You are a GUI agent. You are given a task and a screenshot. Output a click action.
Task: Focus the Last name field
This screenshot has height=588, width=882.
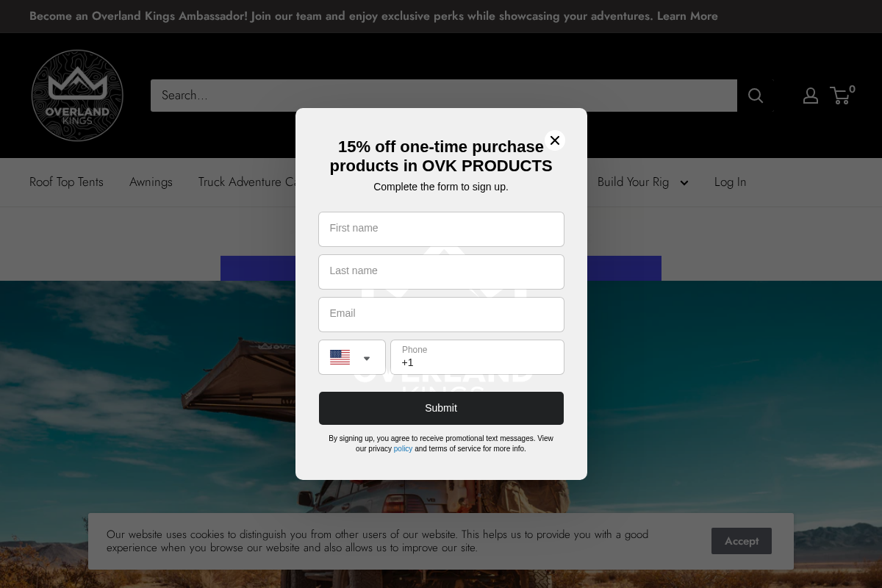click(x=441, y=272)
